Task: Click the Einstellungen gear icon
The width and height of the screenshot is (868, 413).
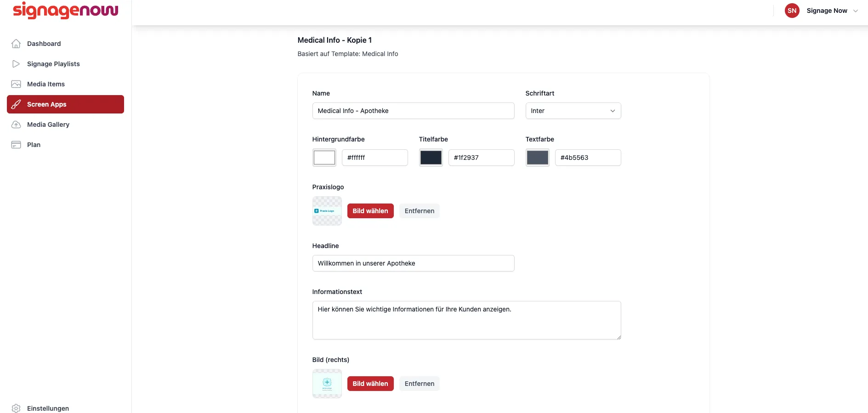Action: [x=16, y=408]
